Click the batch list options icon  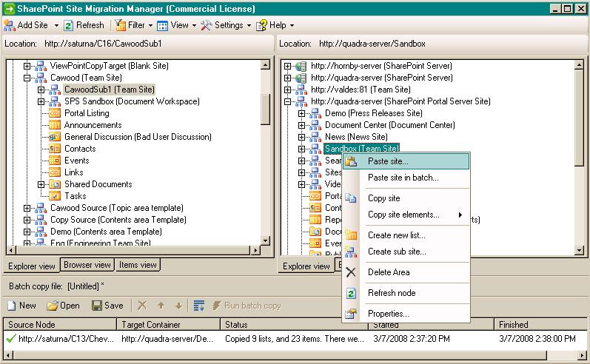pyautogui.click(x=198, y=306)
